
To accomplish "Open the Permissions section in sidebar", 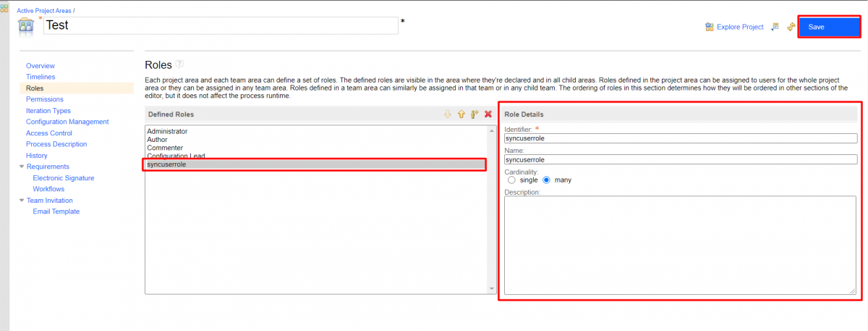I will 44,99.
